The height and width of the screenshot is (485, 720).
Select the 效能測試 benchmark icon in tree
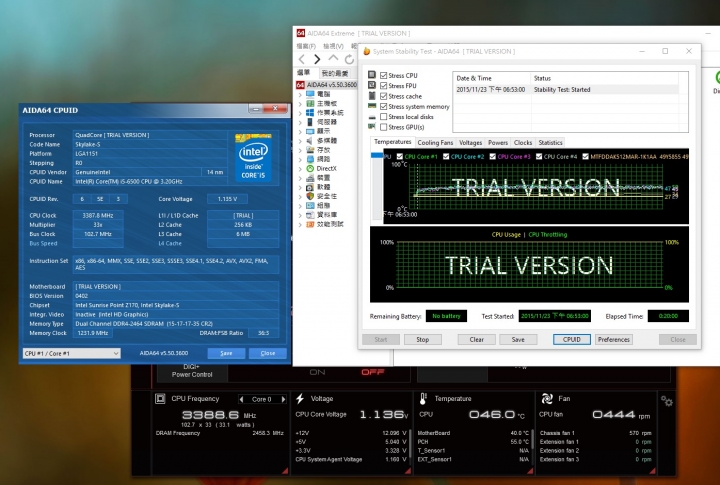(x=310, y=224)
